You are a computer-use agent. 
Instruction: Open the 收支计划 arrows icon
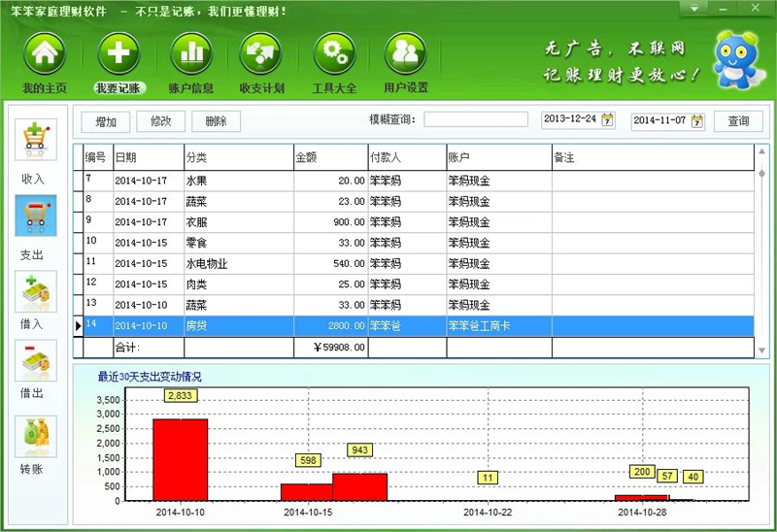pyautogui.click(x=260, y=53)
